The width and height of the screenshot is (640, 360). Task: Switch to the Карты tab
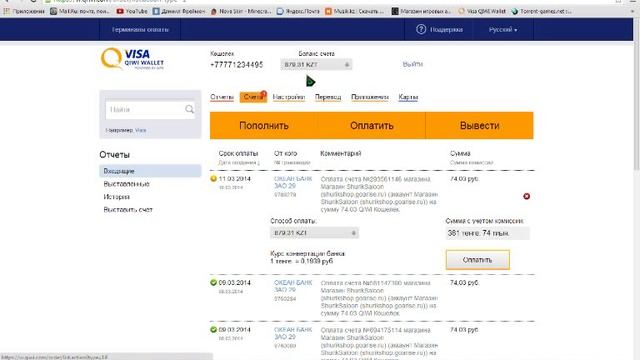tap(408, 97)
